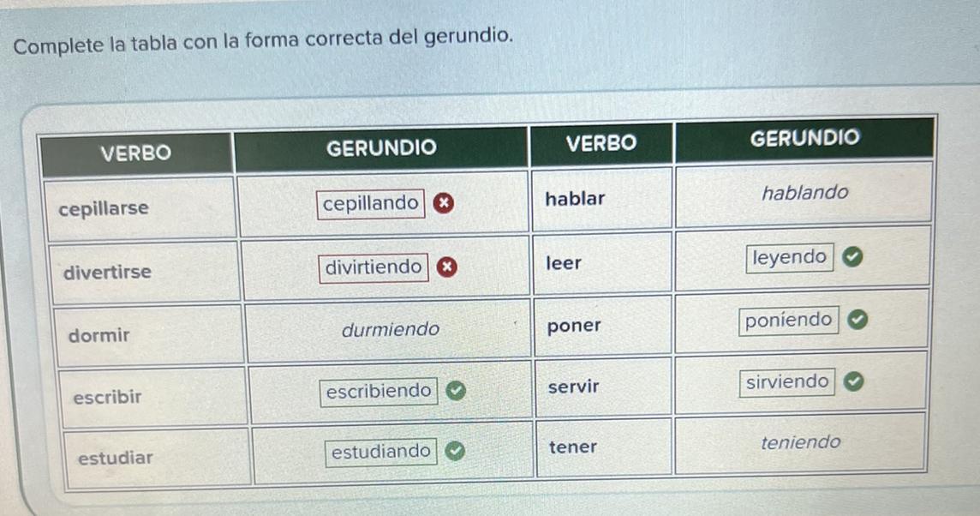980x516 pixels.
Task: Click the green checkmark next to leyendo
Action: point(852,256)
